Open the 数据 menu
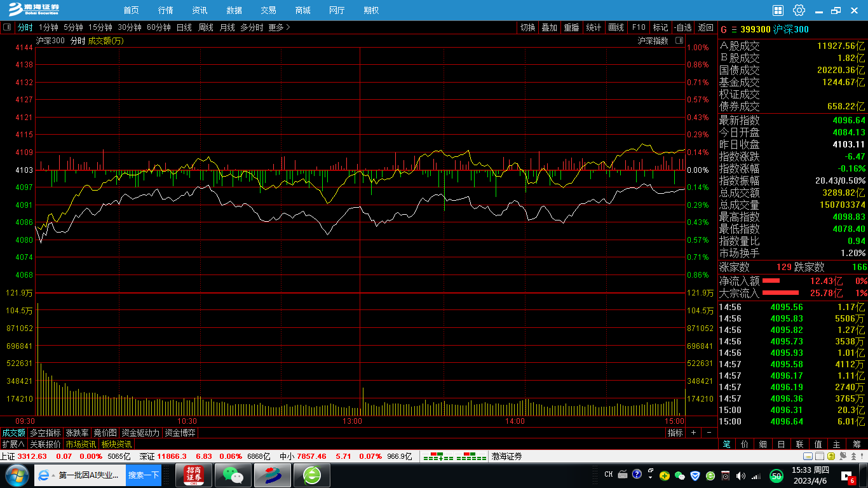 234,10
